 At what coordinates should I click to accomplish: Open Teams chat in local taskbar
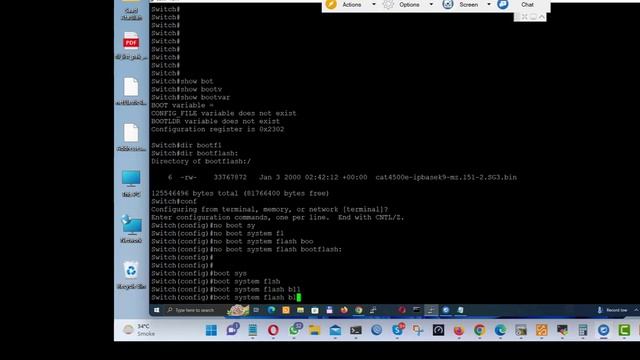[232, 329]
